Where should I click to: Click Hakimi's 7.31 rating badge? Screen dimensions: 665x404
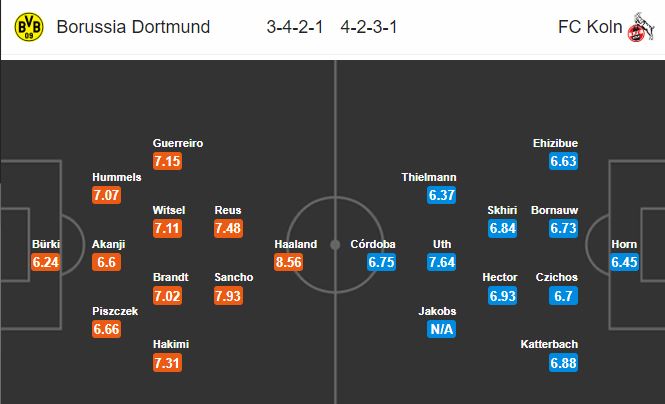click(x=168, y=363)
